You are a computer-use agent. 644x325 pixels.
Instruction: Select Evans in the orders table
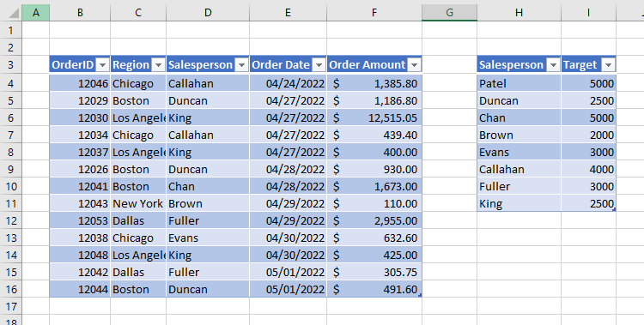[x=208, y=238]
